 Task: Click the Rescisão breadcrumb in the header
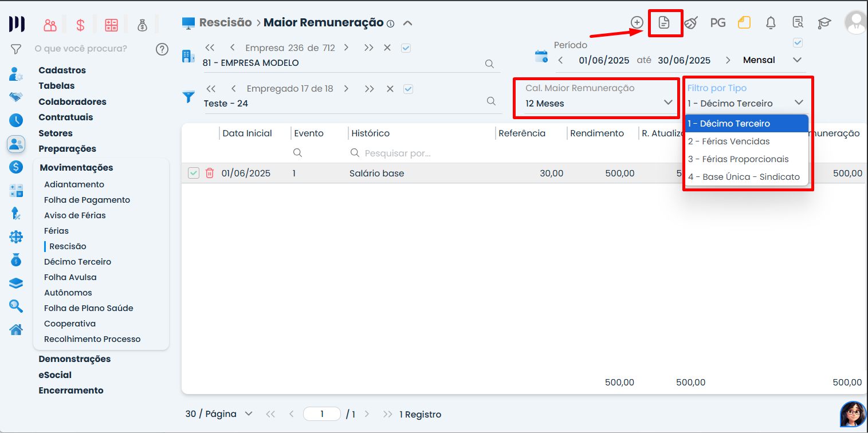click(225, 23)
